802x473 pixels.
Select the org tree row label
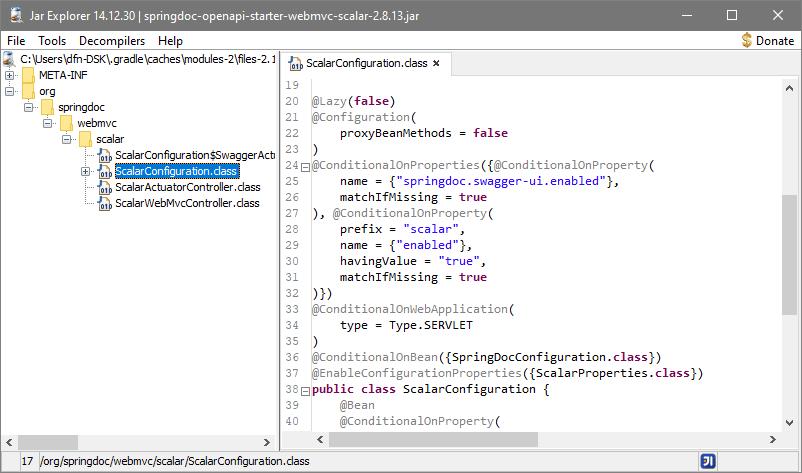coord(47,92)
